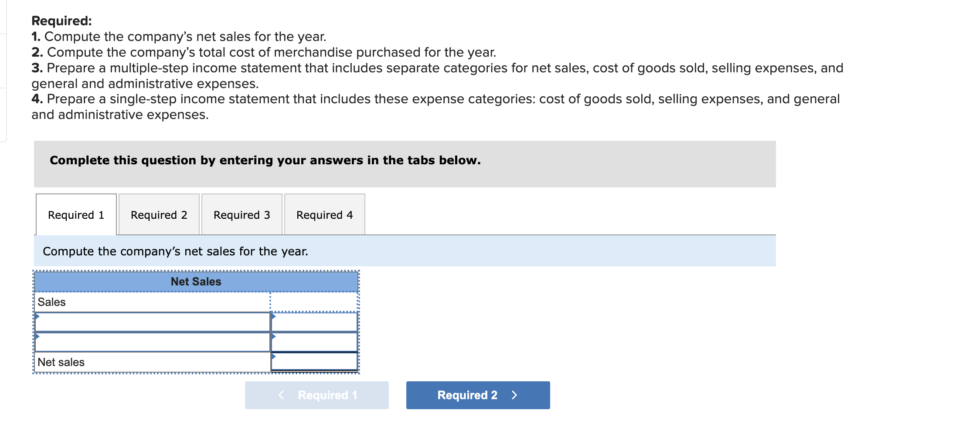Select the Required 1 tab

coord(76,214)
